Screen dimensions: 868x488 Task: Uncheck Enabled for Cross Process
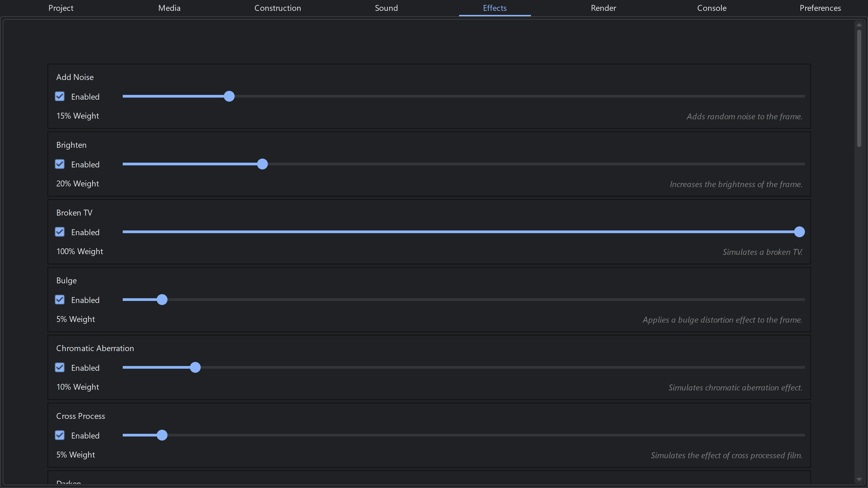coord(60,435)
